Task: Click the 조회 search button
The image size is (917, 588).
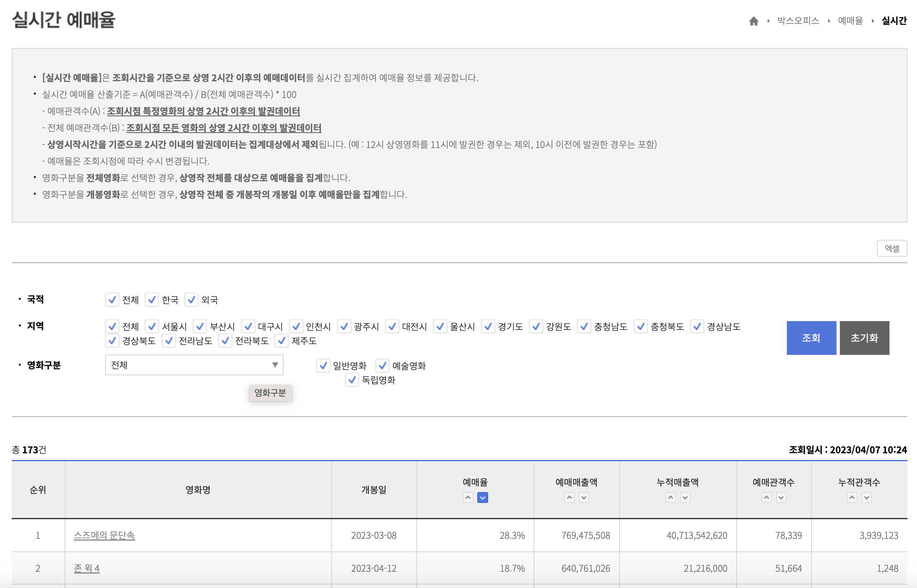Action: 811,338
